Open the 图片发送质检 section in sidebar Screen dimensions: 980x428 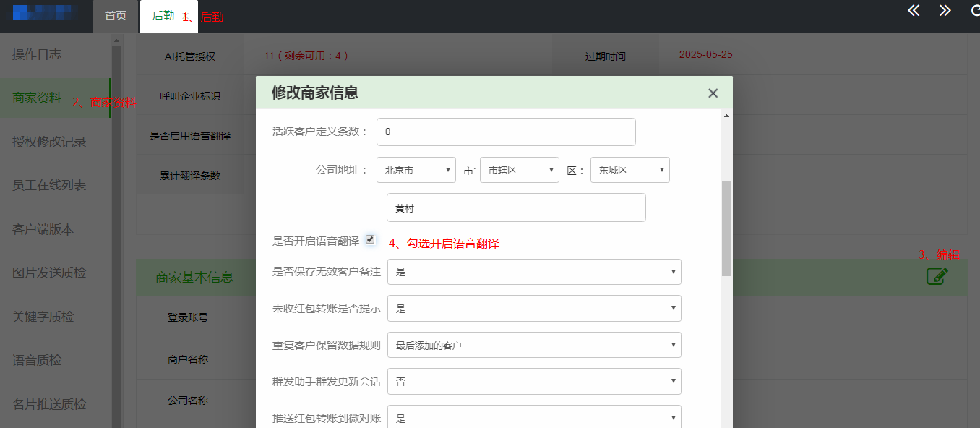47,273
